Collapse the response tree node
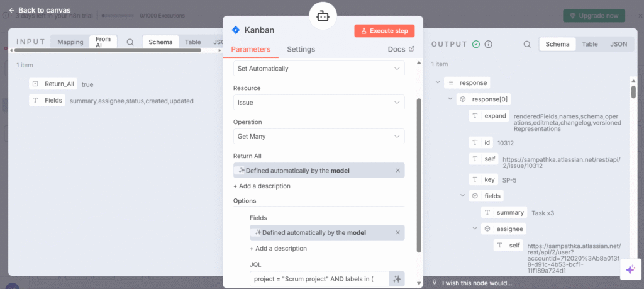 [438, 82]
